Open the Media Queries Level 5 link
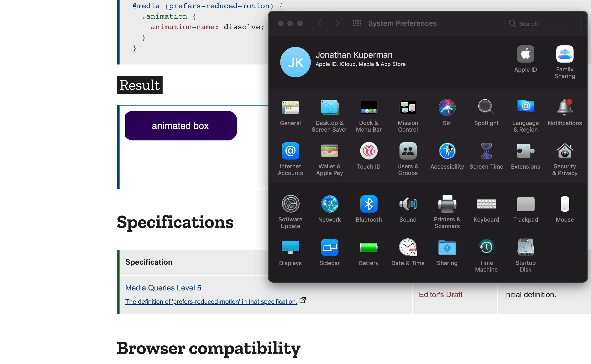The width and height of the screenshot is (591, 364). coord(163,288)
